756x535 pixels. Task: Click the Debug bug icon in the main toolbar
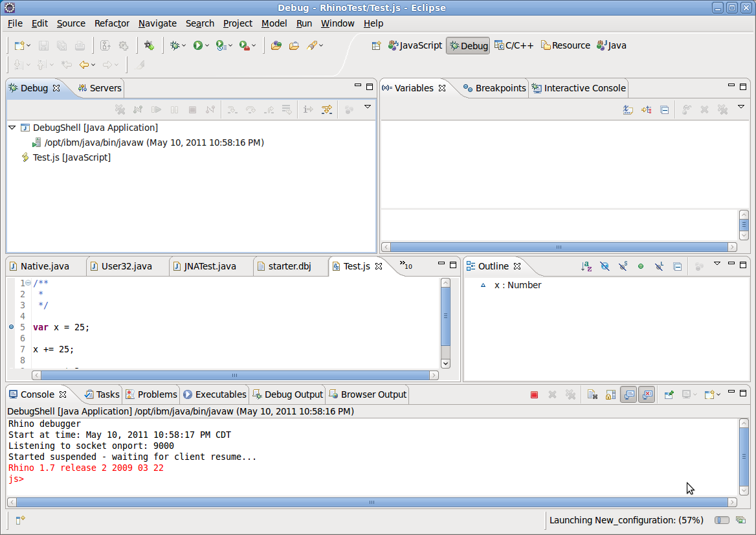click(175, 45)
